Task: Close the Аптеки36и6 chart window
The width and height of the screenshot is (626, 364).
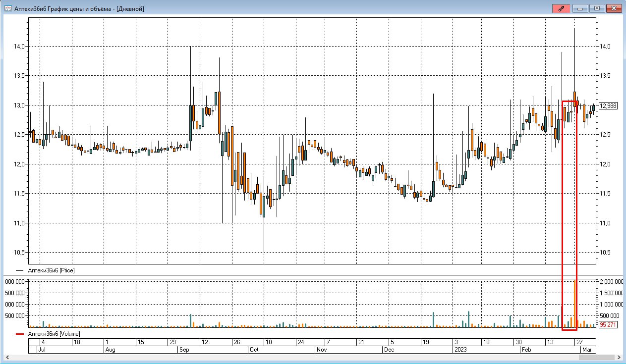Action: point(614,8)
